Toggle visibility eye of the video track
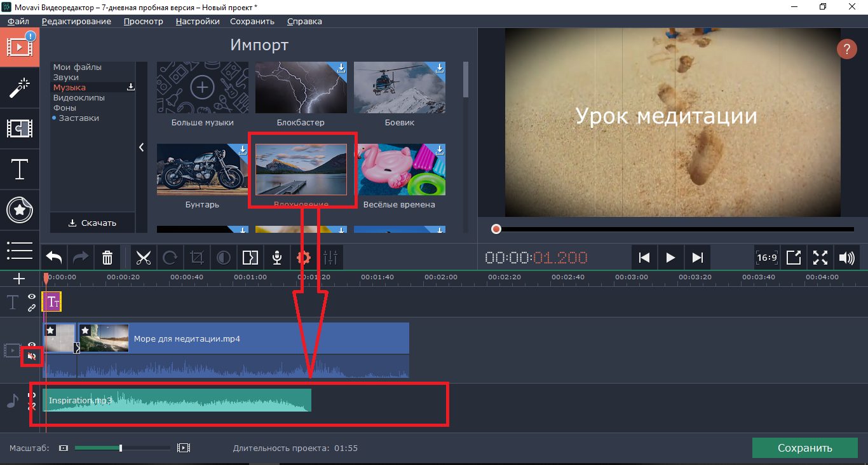 click(32, 345)
